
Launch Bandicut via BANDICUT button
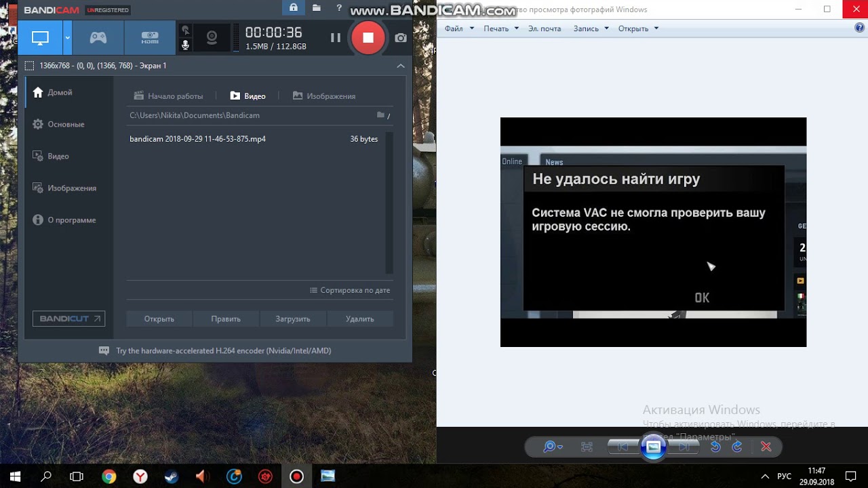pos(68,319)
